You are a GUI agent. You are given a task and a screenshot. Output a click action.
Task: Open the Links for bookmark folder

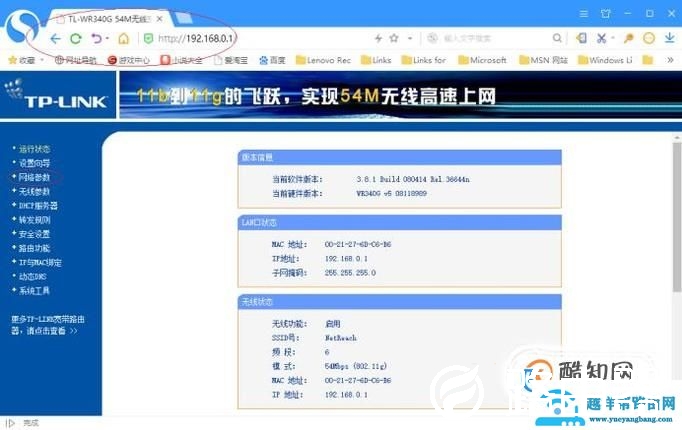pos(424,60)
